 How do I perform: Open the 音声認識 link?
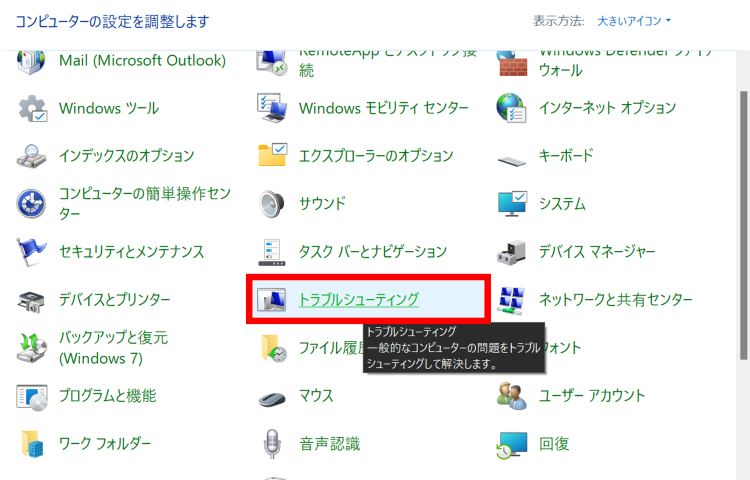330,444
